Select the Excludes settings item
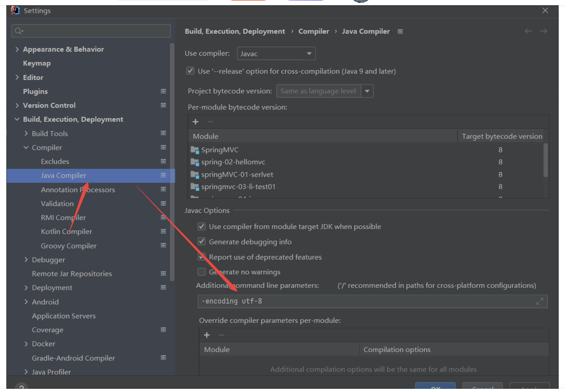Image resolution: width=565 pixels, height=392 pixels. tap(55, 161)
